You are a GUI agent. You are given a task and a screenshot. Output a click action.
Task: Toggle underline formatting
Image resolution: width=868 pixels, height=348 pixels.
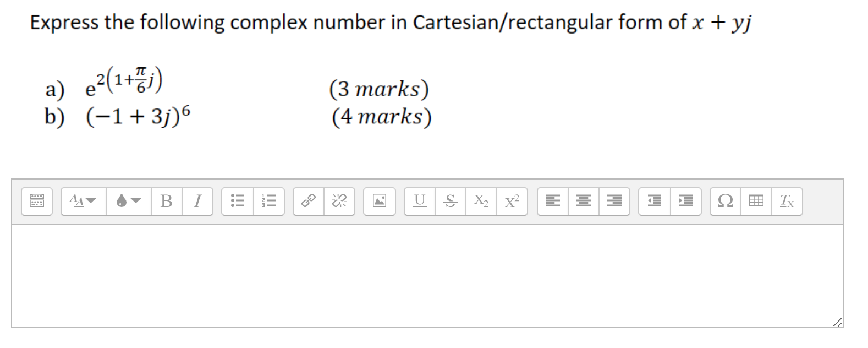pyautogui.click(x=420, y=202)
